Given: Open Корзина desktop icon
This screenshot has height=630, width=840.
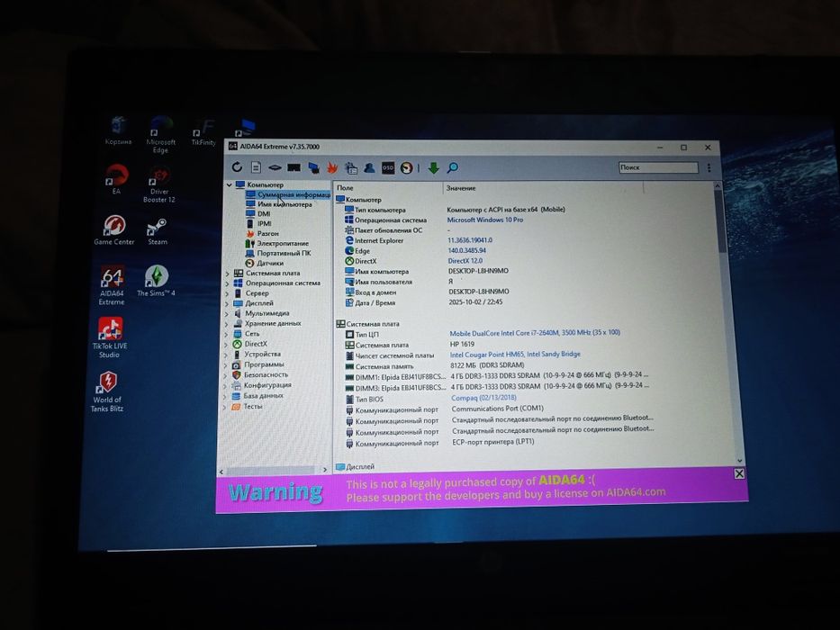Looking at the screenshot, I should point(119,130).
